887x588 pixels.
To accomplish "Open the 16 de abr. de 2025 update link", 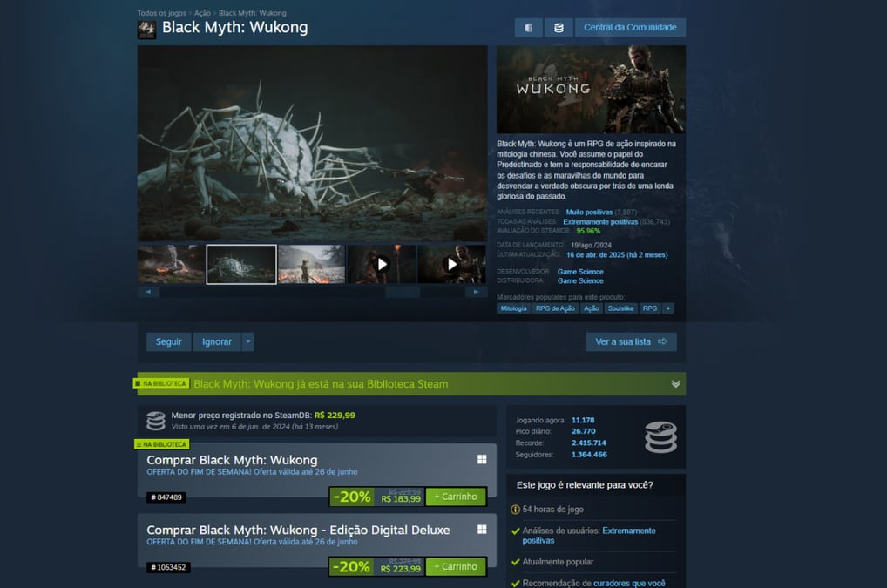I will 617,255.
